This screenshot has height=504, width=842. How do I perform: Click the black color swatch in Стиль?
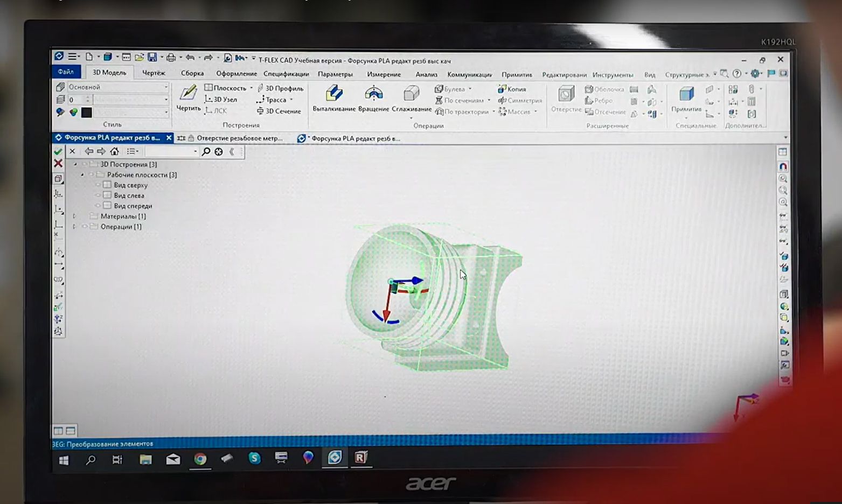pyautogui.click(x=87, y=113)
